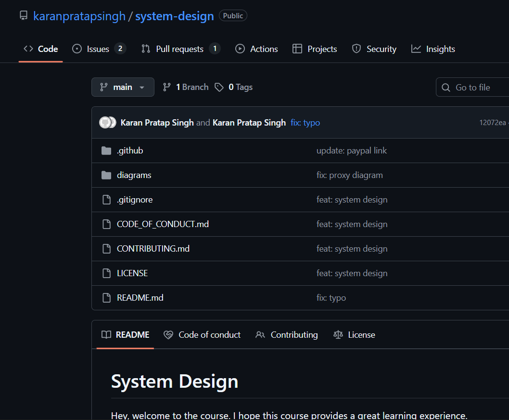This screenshot has height=420, width=509.
Task: Open update: paypal link commit message
Action: [352, 151]
